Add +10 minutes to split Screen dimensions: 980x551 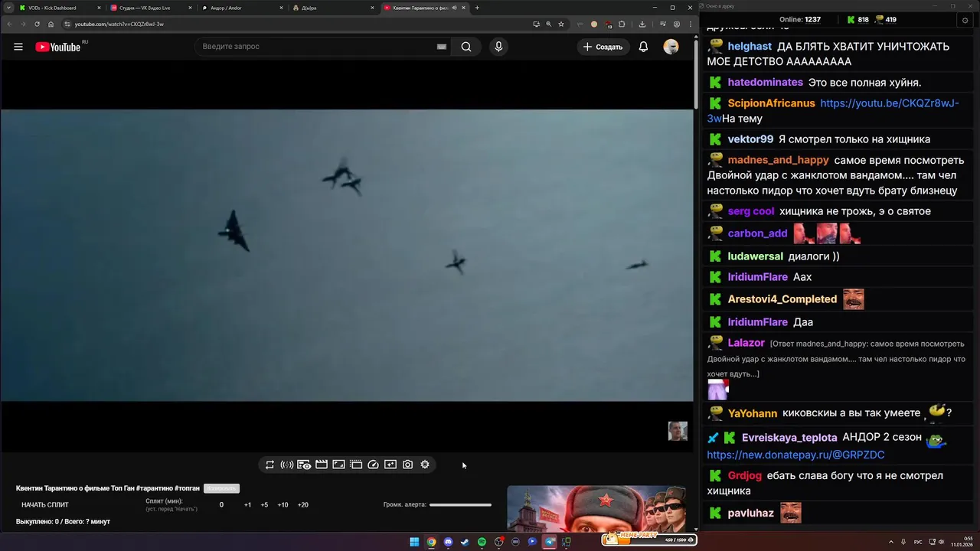tap(283, 505)
